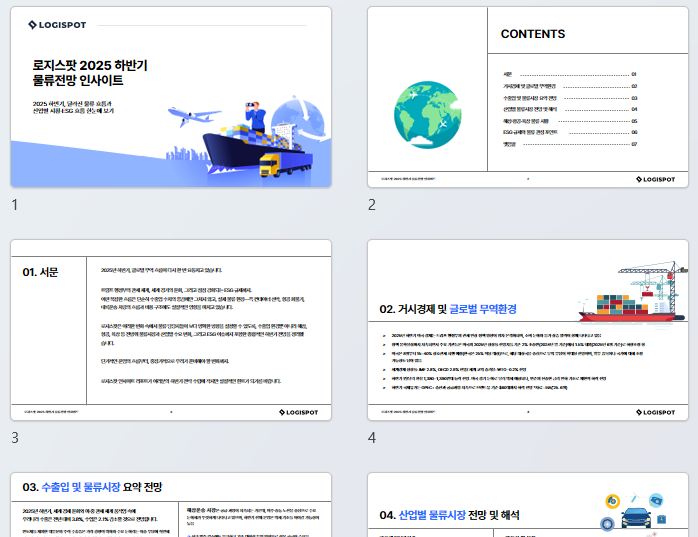Open the CONTENTS slide thumbnail
The width and height of the screenshot is (698, 537).
tap(527, 97)
